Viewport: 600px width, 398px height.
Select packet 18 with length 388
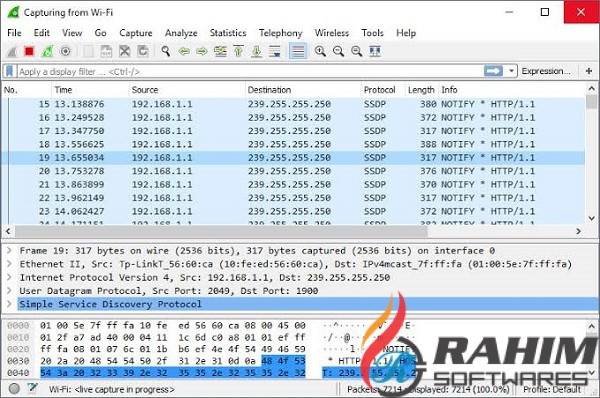pyautogui.click(x=293, y=144)
